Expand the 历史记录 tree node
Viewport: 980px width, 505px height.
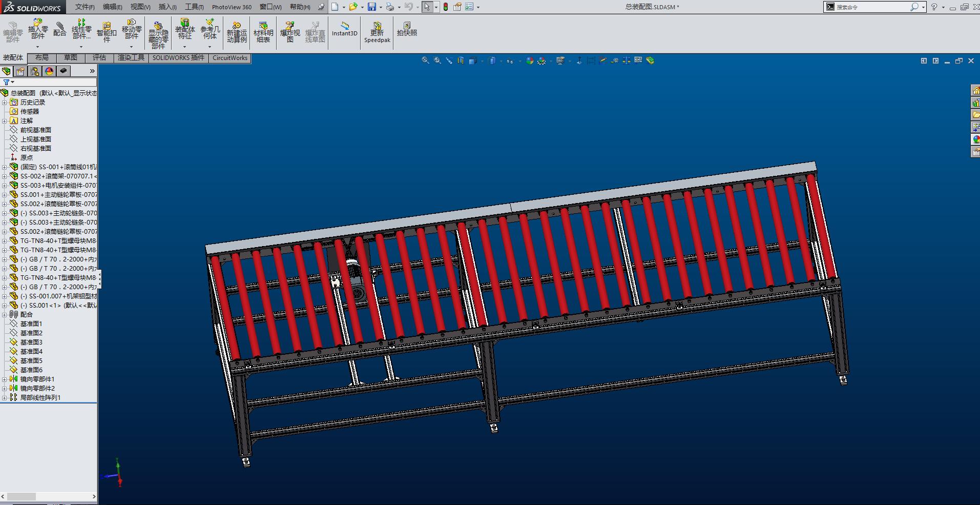tap(5, 103)
